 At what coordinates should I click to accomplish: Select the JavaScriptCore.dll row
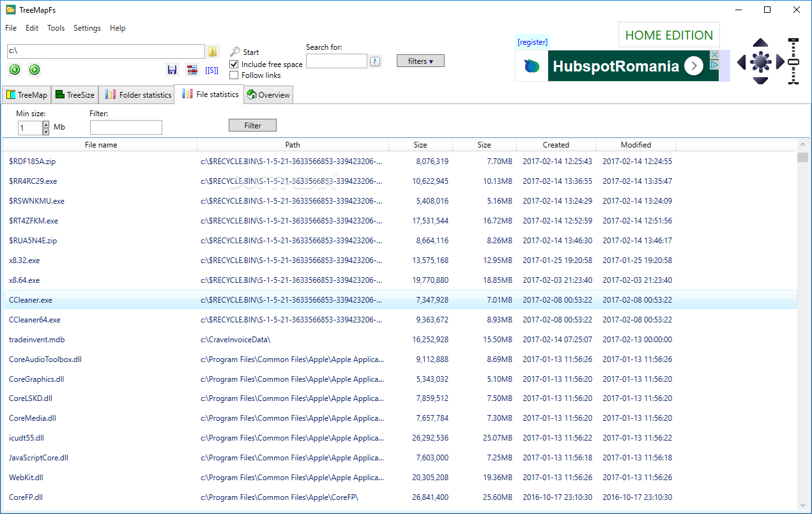click(x=400, y=458)
